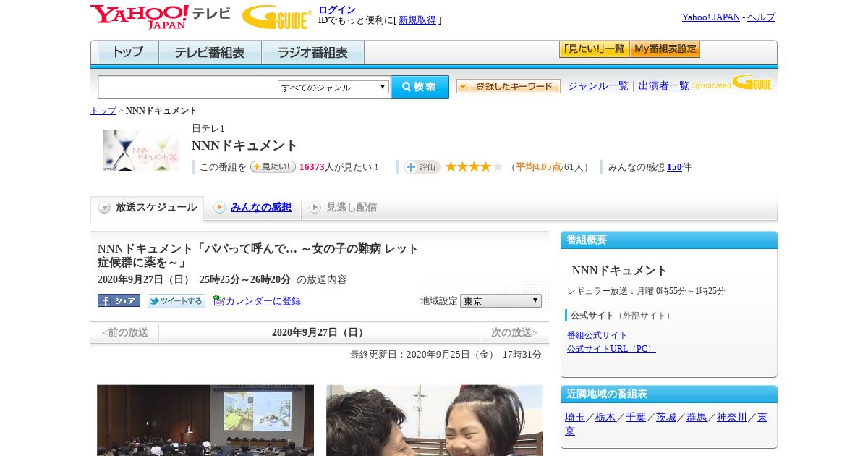Add program with the 見たい! button
The width and height of the screenshot is (868, 456).
pyautogui.click(x=273, y=166)
